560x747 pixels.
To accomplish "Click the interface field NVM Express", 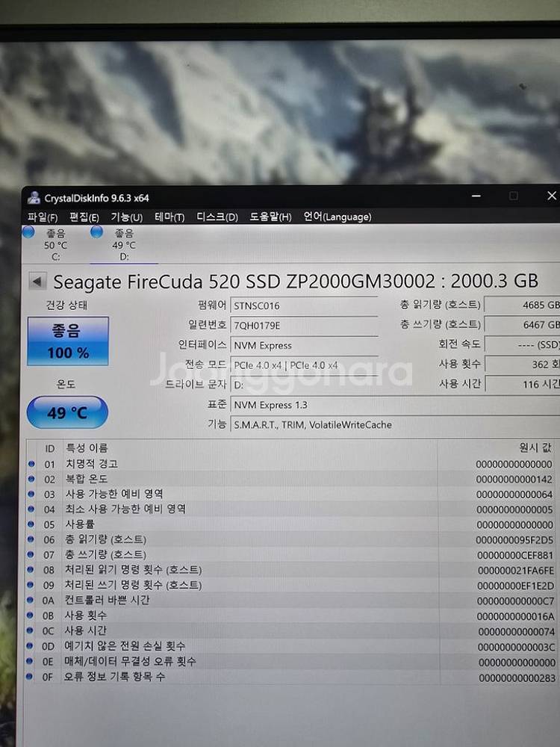I will click(x=305, y=345).
